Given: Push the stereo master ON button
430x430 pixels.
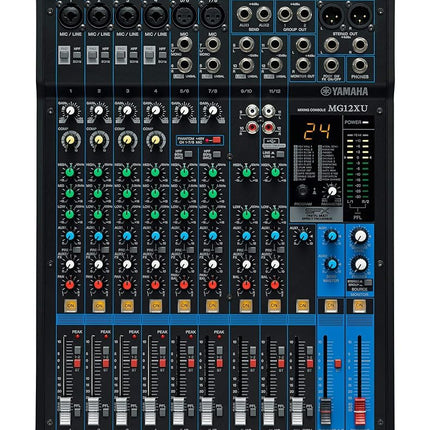Looking at the screenshot, I should pos(359,306).
